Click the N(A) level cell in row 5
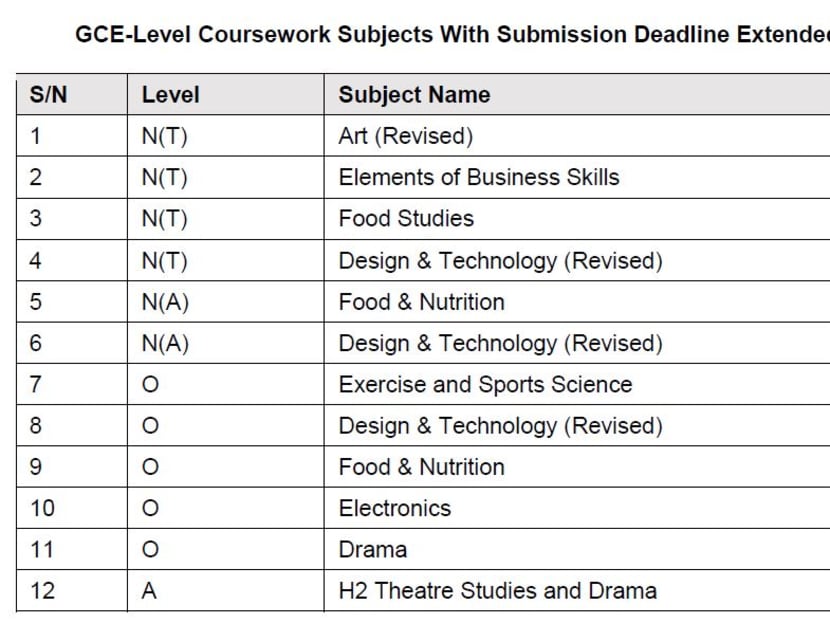 [165, 302]
